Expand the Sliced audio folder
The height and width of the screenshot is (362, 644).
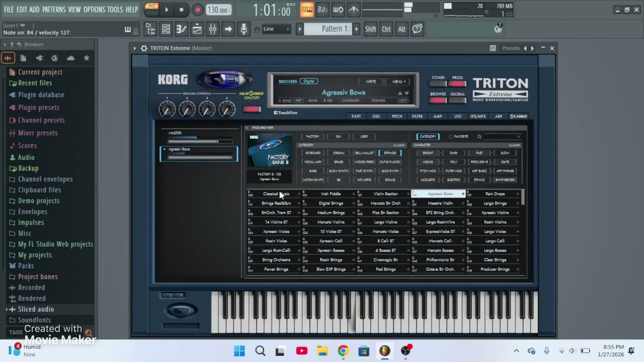(x=36, y=309)
